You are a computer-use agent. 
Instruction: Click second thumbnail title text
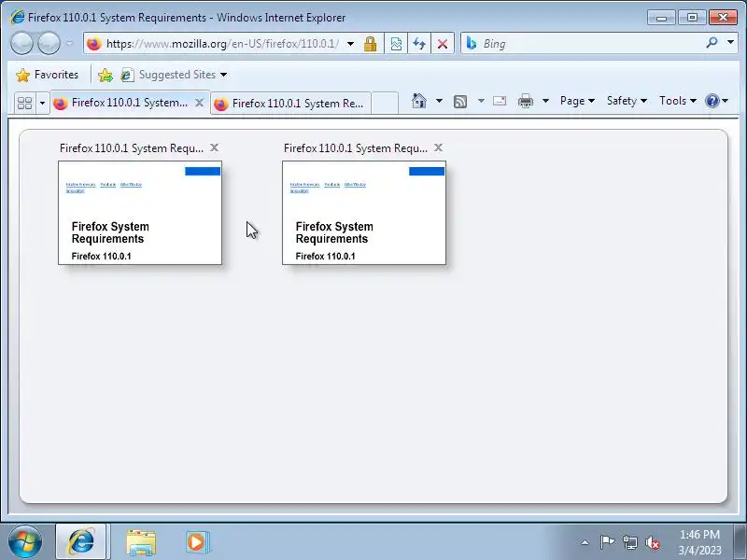tap(356, 148)
